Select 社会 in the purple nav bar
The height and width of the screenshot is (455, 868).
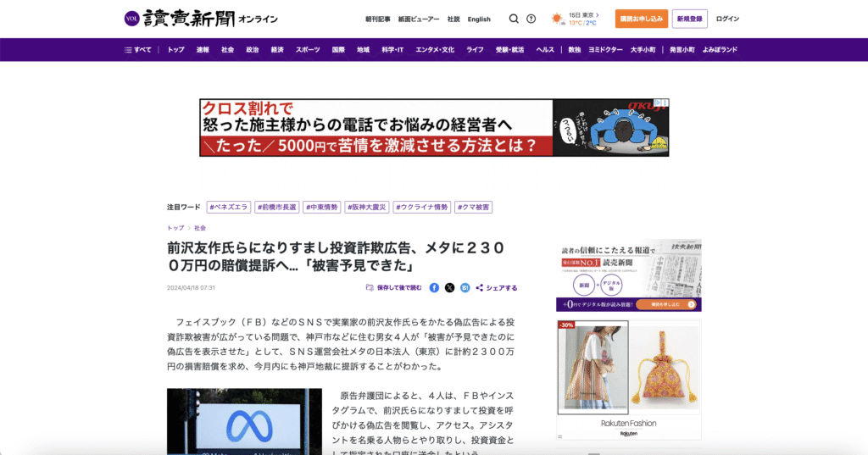point(227,50)
